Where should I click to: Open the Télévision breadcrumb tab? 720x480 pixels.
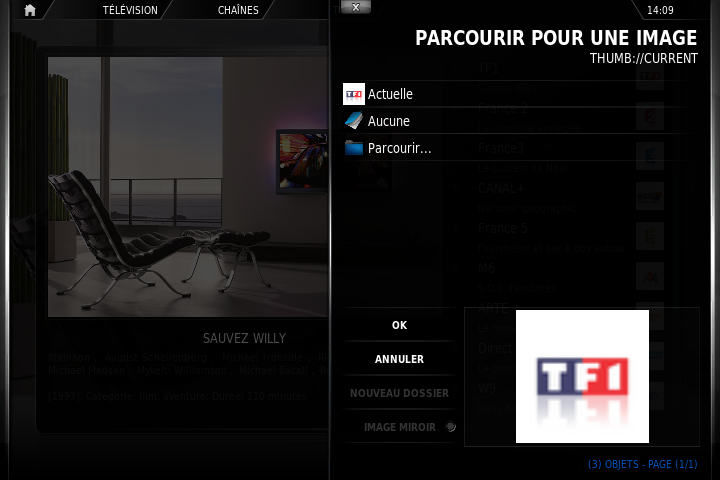pyautogui.click(x=130, y=10)
